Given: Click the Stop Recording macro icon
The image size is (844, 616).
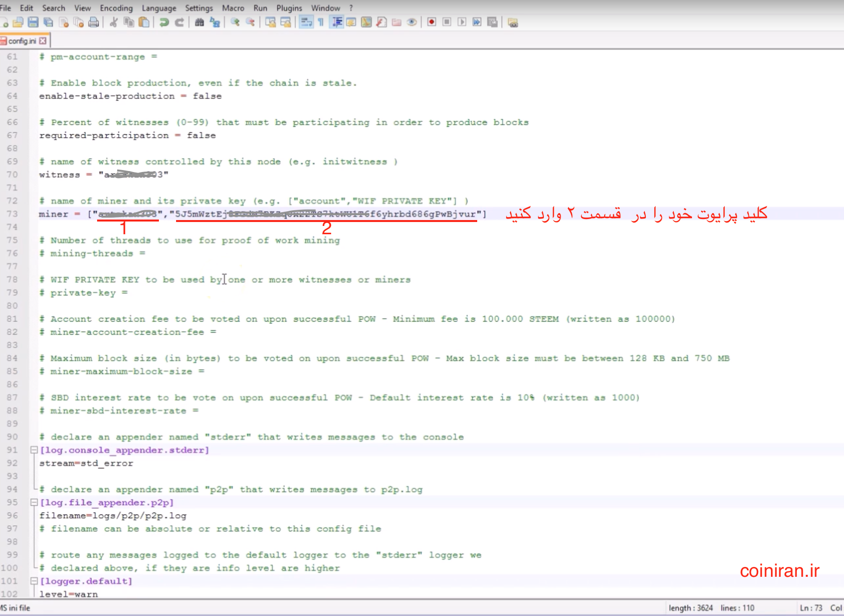Looking at the screenshot, I should 447,22.
